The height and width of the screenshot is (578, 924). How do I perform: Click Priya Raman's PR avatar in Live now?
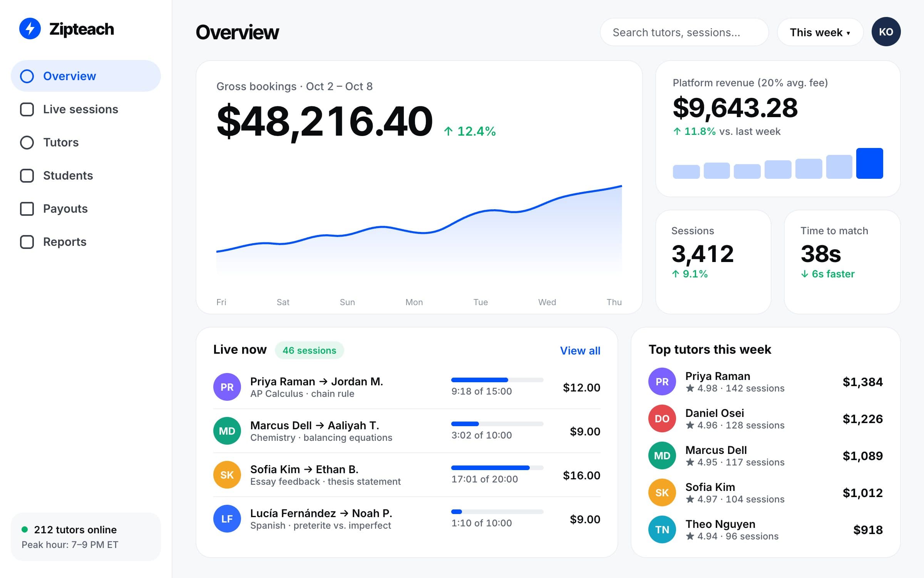tap(227, 387)
